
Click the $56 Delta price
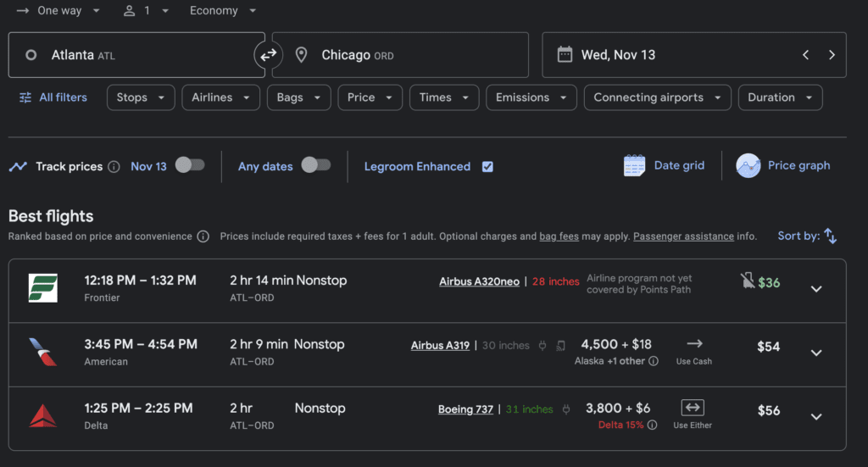(x=769, y=410)
